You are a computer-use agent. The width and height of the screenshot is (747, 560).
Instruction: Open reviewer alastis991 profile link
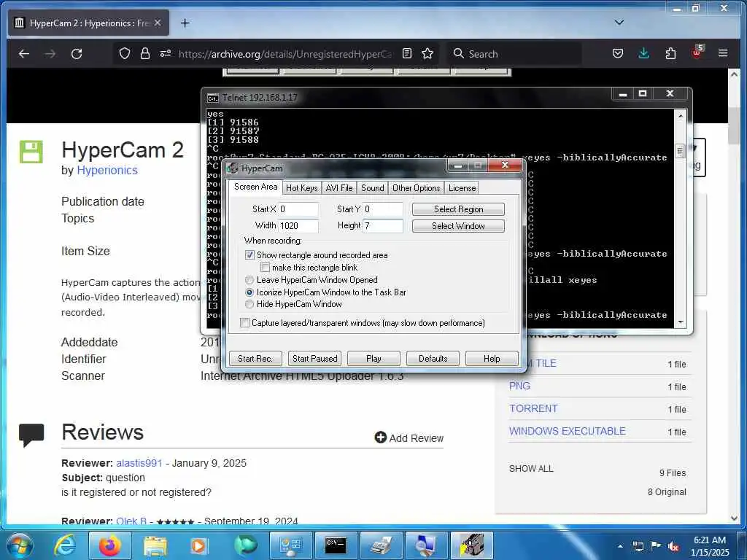(x=139, y=463)
